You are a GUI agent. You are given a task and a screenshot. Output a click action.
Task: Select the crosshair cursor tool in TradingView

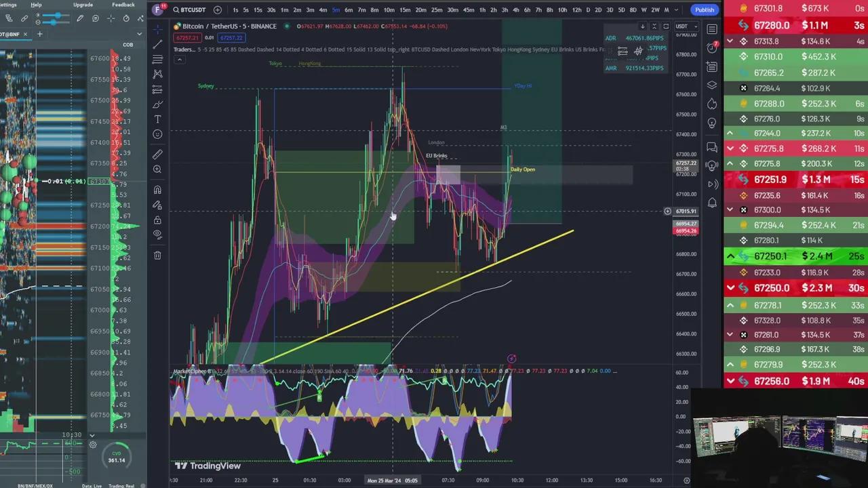157,29
